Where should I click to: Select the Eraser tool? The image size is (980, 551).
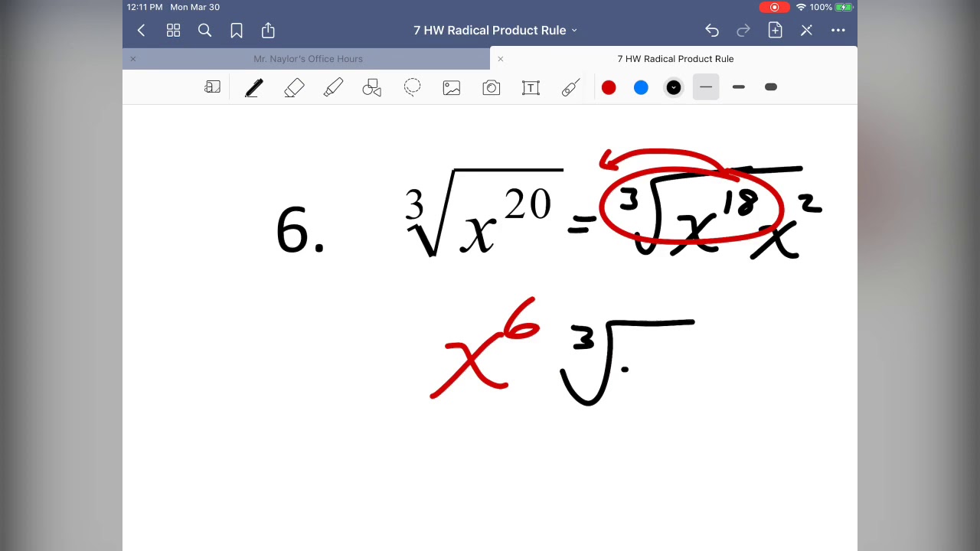pyautogui.click(x=294, y=87)
